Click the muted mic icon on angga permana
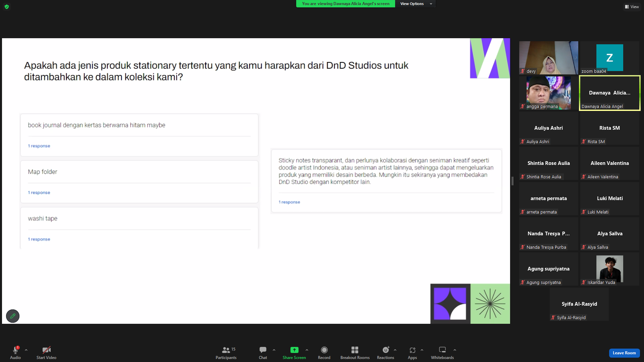Viewport: 644px width, 362px height. pyautogui.click(x=523, y=106)
